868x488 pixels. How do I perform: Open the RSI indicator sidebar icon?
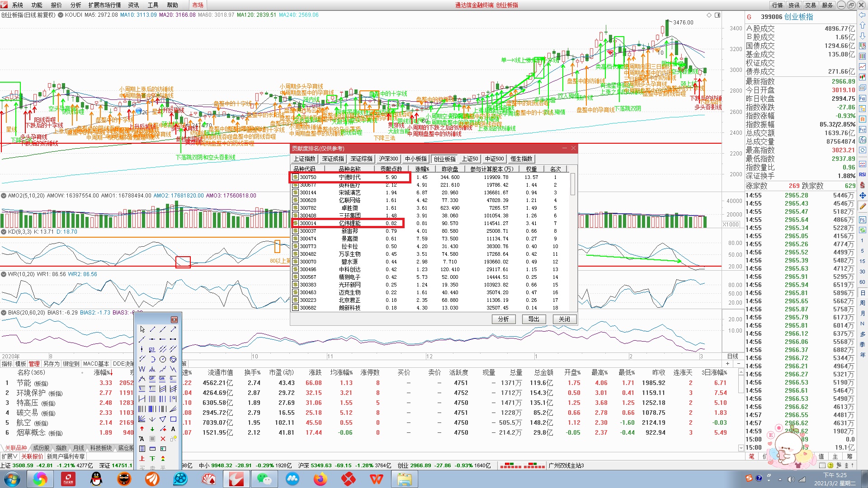point(863,174)
